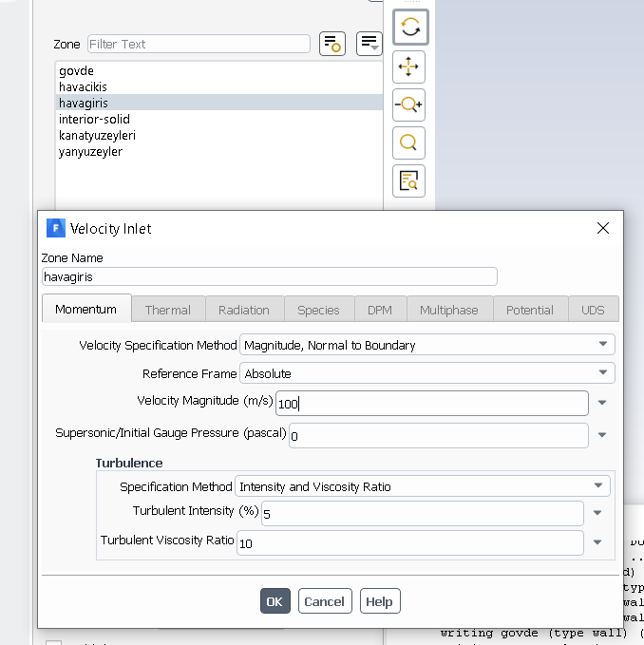Choose the zoom to area magnifier icon
Viewport: 644px width, 645px height.
click(x=408, y=142)
